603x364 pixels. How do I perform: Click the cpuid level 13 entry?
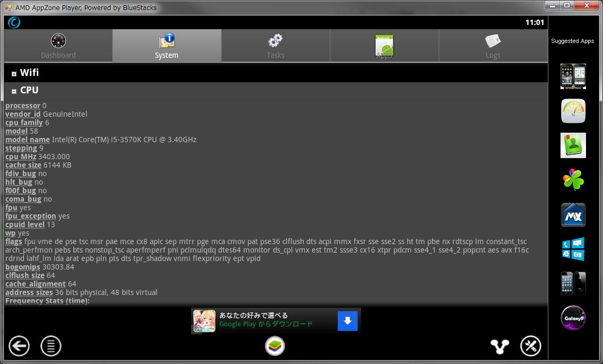(30, 224)
